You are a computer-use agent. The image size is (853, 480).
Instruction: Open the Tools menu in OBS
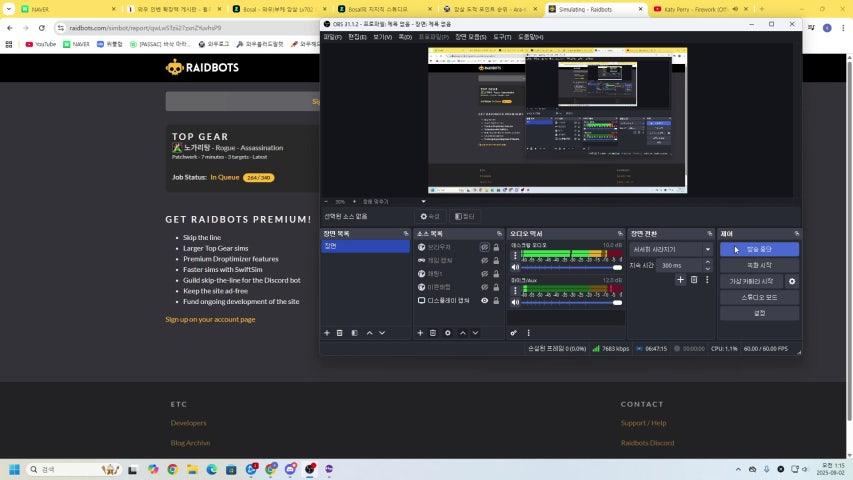click(502, 37)
